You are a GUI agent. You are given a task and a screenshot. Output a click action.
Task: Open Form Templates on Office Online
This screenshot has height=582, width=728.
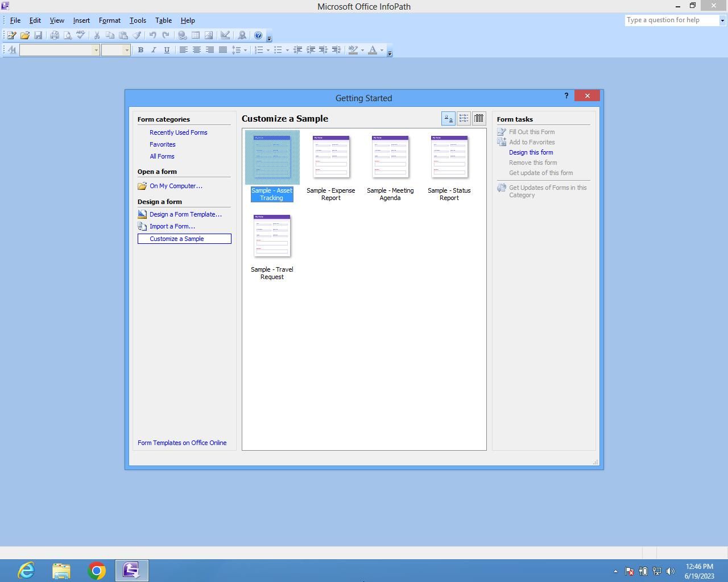coord(182,443)
